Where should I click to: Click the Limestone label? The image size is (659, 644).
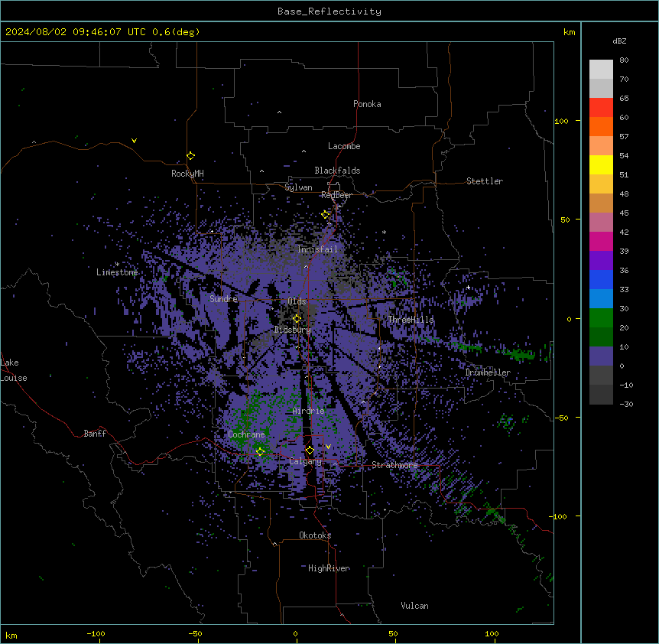click(x=117, y=272)
